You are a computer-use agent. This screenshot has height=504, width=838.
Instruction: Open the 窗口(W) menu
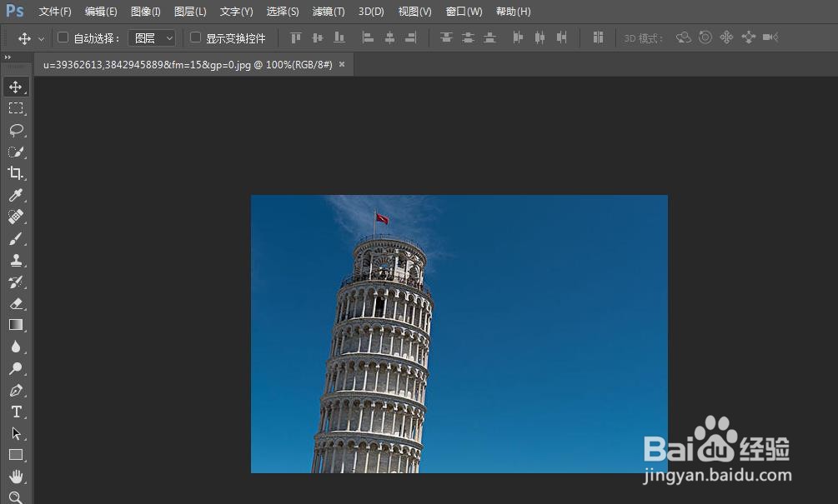pyautogui.click(x=464, y=11)
